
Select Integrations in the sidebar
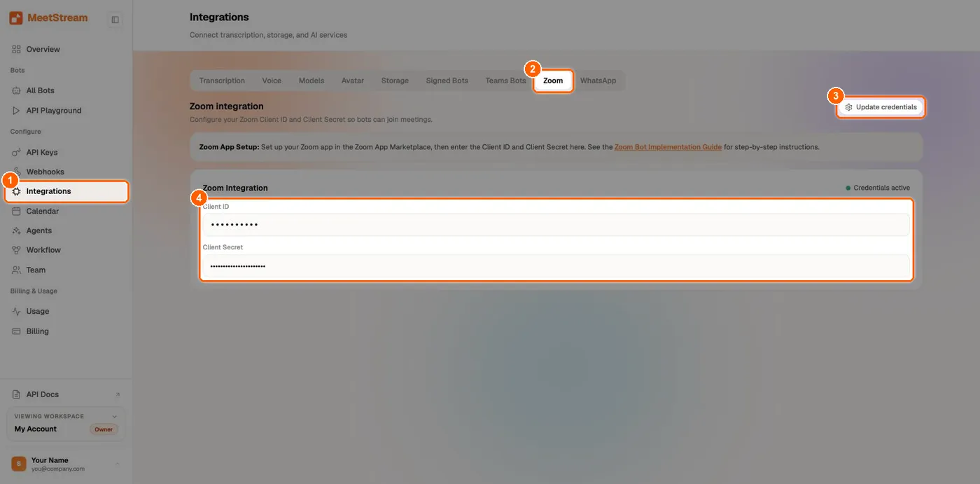(66, 191)
